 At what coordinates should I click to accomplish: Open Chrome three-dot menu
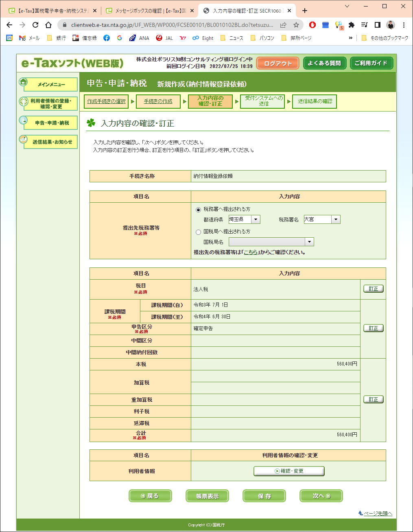coord(404,25)
